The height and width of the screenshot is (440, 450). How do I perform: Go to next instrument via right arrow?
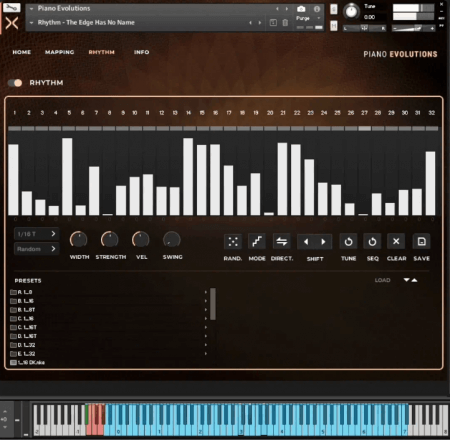[x=286, y=9]
